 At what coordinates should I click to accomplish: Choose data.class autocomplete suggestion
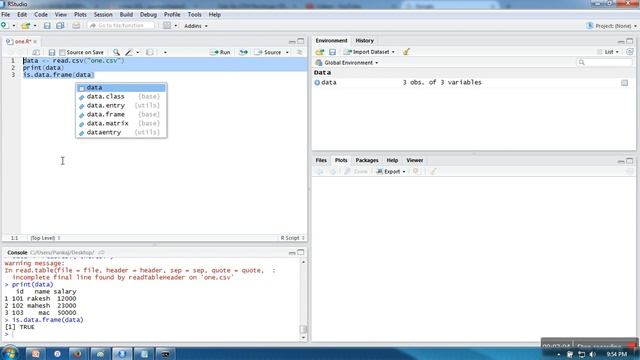point(121,96)
